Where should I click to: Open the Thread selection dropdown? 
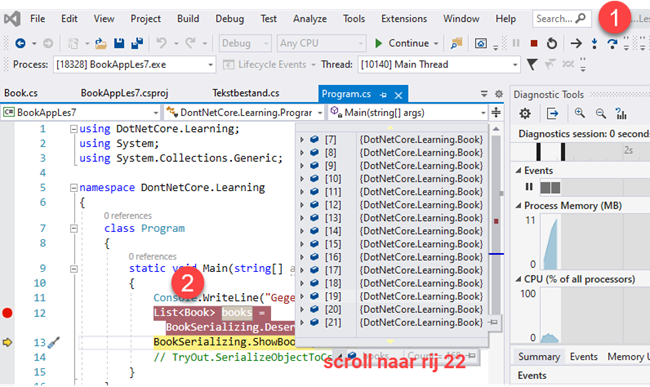tap(515, 65)
